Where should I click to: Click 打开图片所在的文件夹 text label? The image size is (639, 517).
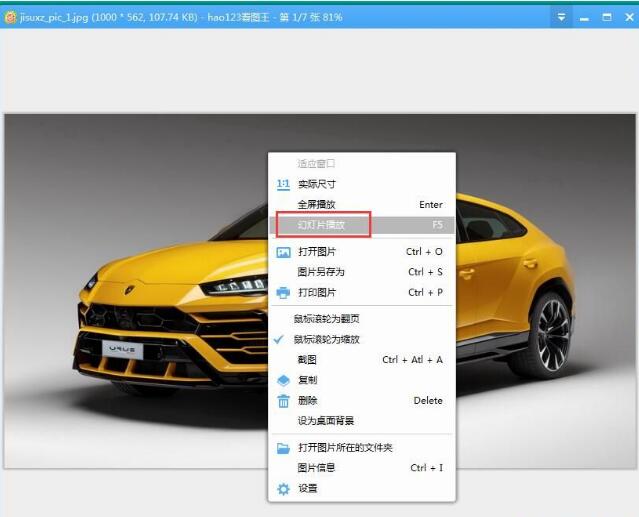pyautogui.click(x=345, y=448)
